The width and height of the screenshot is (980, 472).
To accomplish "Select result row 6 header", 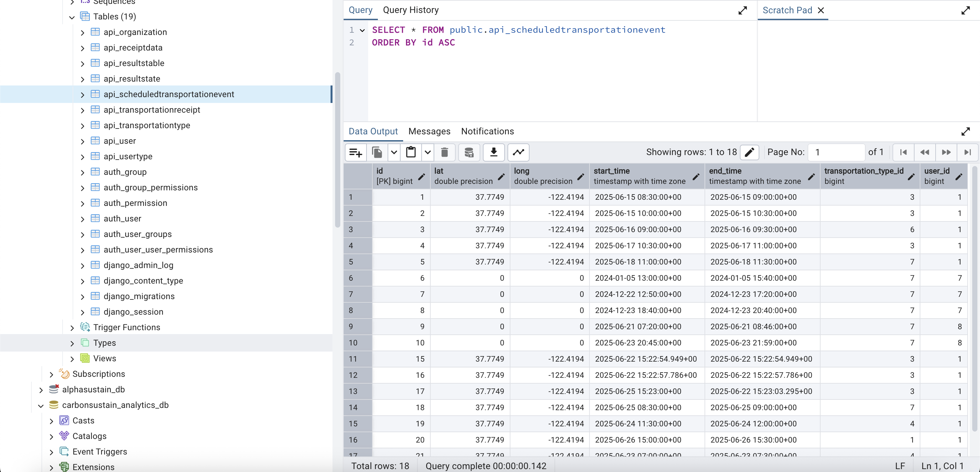I will tap(357, 278).
